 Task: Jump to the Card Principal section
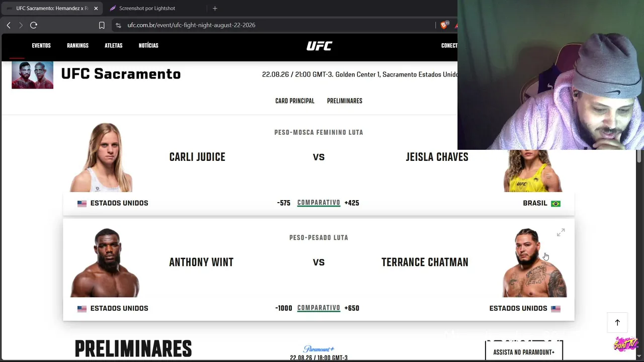pyautogui.click(x=295, y=101)
